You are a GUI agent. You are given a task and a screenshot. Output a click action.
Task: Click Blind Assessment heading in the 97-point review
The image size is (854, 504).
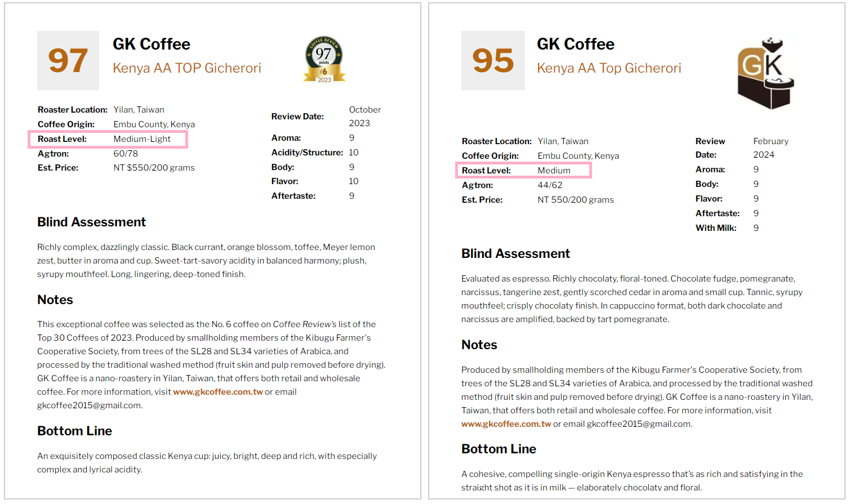click(91, 222)
